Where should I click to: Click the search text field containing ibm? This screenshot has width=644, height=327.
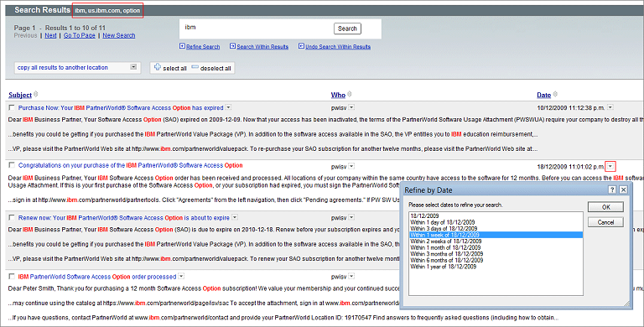point(257,28)
